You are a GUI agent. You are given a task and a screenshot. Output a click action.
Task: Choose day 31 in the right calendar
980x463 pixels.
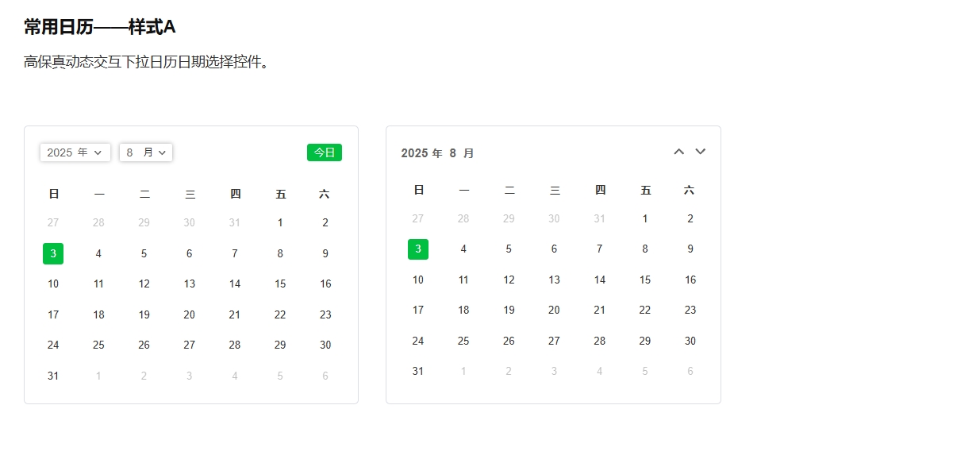pos(418,372)
